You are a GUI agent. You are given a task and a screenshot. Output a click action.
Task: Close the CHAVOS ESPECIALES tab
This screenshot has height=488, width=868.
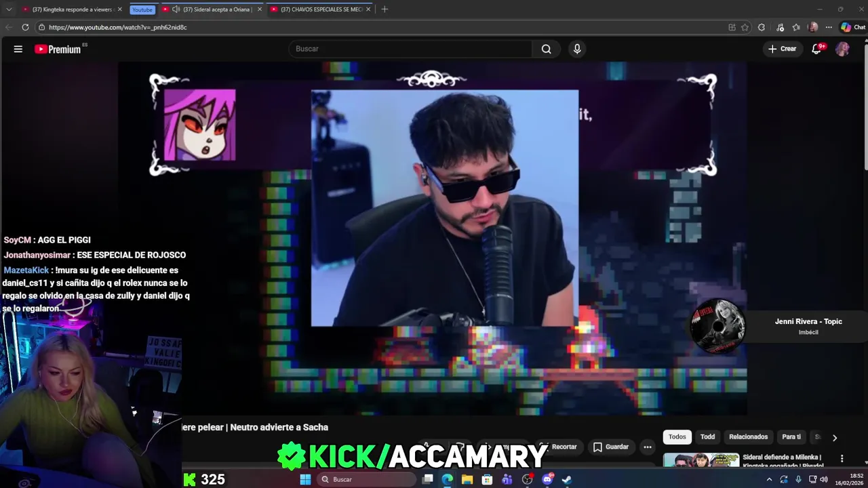point(369,9)
